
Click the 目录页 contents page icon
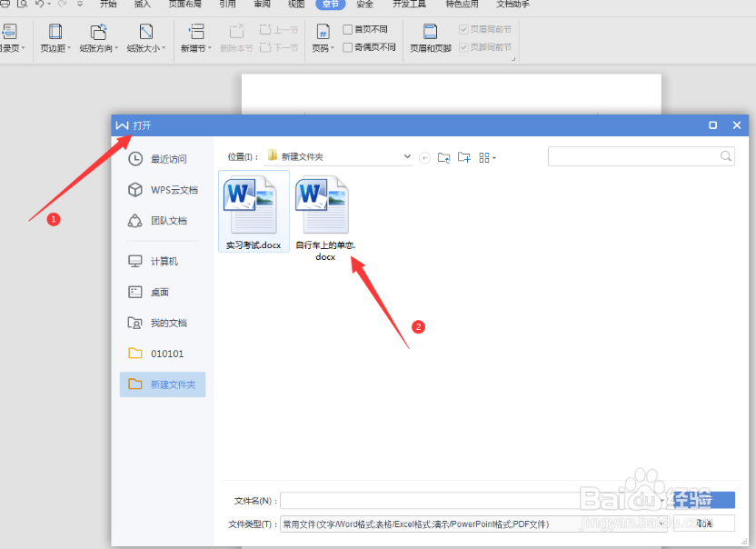coord(9,32)
